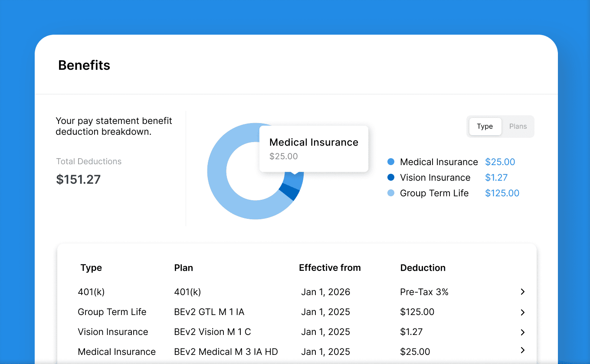Click the $125.00 Group Term Life amount

pyautogui.click(x=502, y=193)
